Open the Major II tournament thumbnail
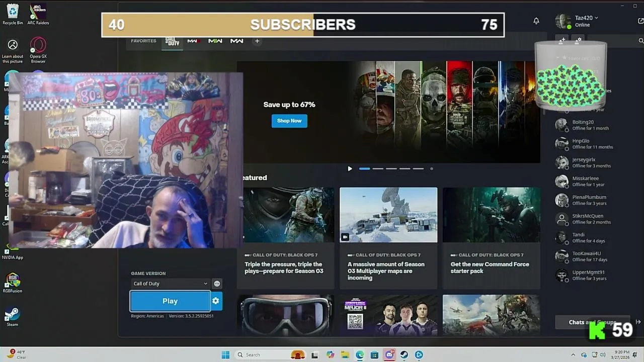This screenshot has height=362, width=644. tap(388, 315)
